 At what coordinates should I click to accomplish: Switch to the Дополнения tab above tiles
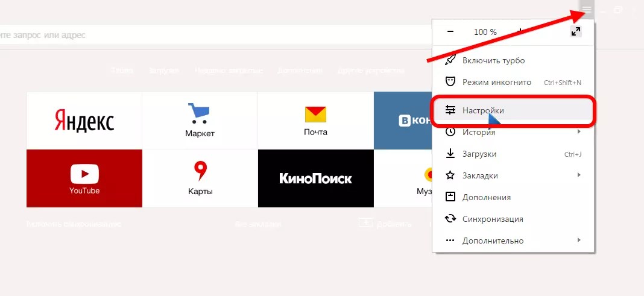(x=300, y=71)
